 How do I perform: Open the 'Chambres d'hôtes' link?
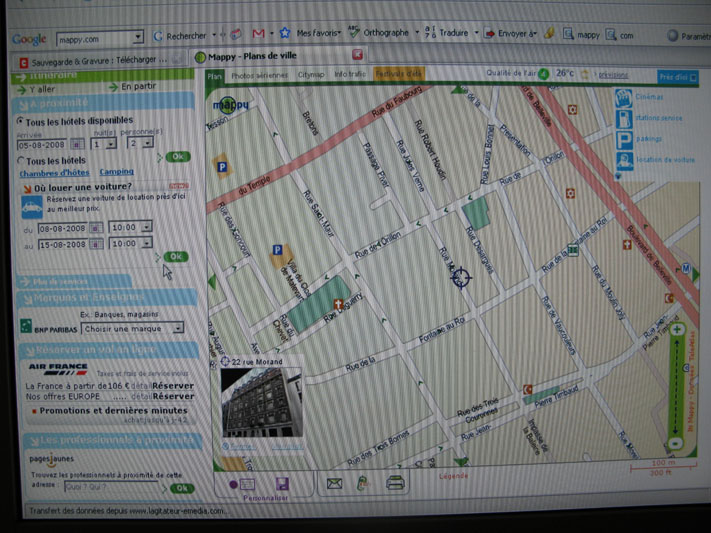(x=54, y=172)
